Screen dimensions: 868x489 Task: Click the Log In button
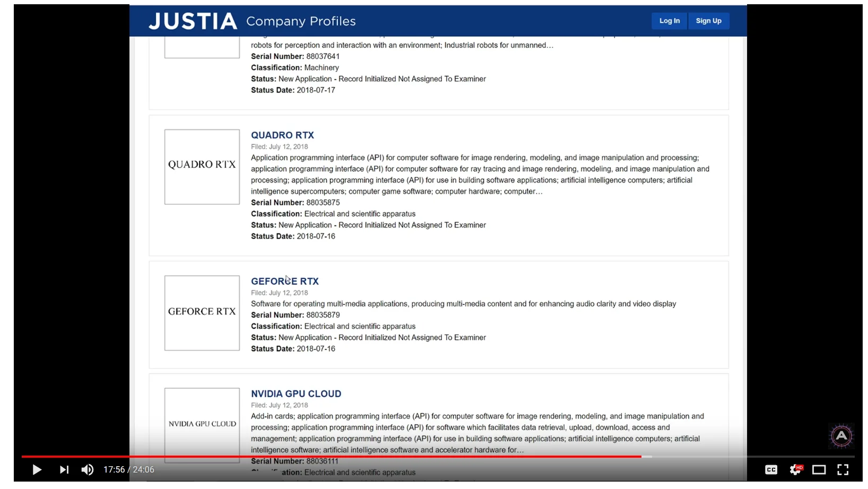670,21
